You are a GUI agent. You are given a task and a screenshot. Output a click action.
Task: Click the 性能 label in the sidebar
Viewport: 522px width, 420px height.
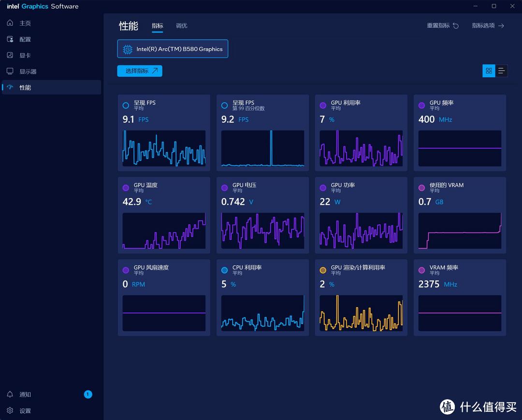(x=25, y=87)
